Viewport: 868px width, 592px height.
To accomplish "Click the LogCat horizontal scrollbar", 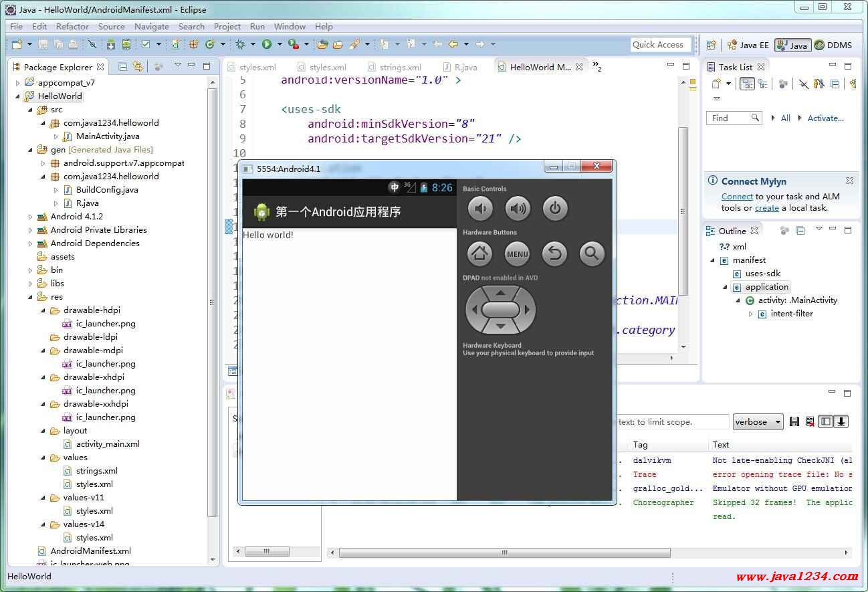I will click(x=504, y=553).
